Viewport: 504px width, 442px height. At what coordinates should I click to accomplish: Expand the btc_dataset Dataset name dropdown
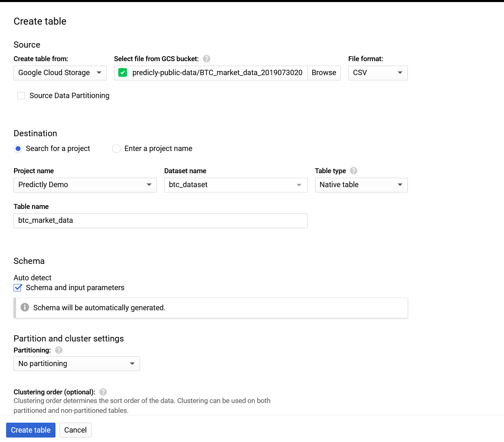(235, 185)
